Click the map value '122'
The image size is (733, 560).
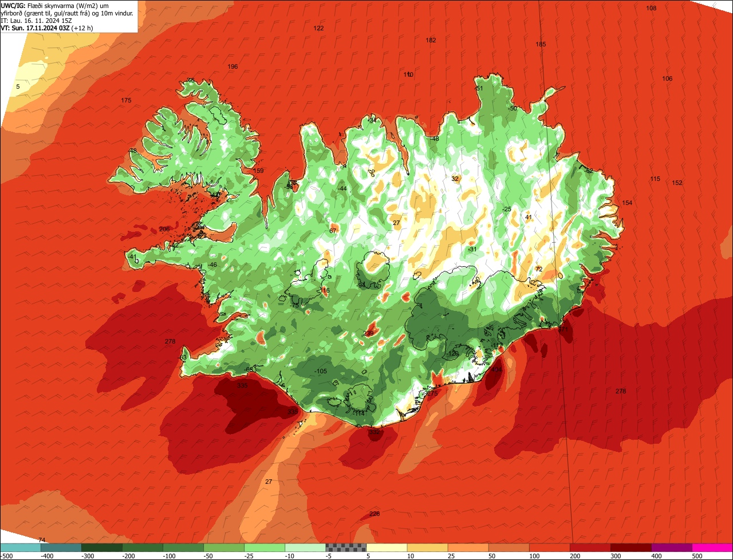coord(318,28)
